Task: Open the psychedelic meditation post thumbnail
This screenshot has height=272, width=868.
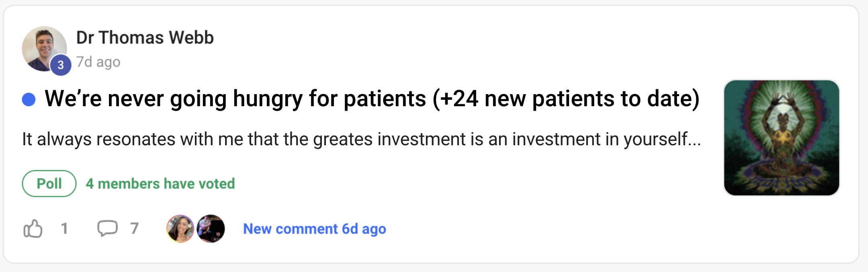Action: click(781, 138)
